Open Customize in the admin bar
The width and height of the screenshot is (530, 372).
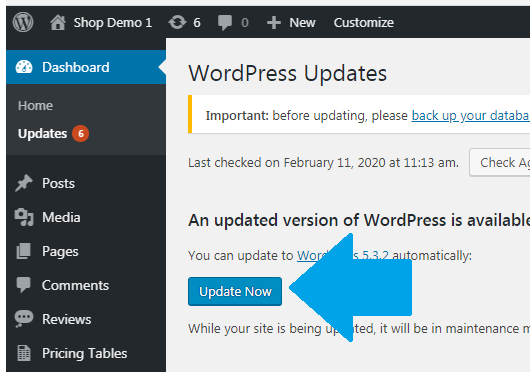[x=364, y=23]
